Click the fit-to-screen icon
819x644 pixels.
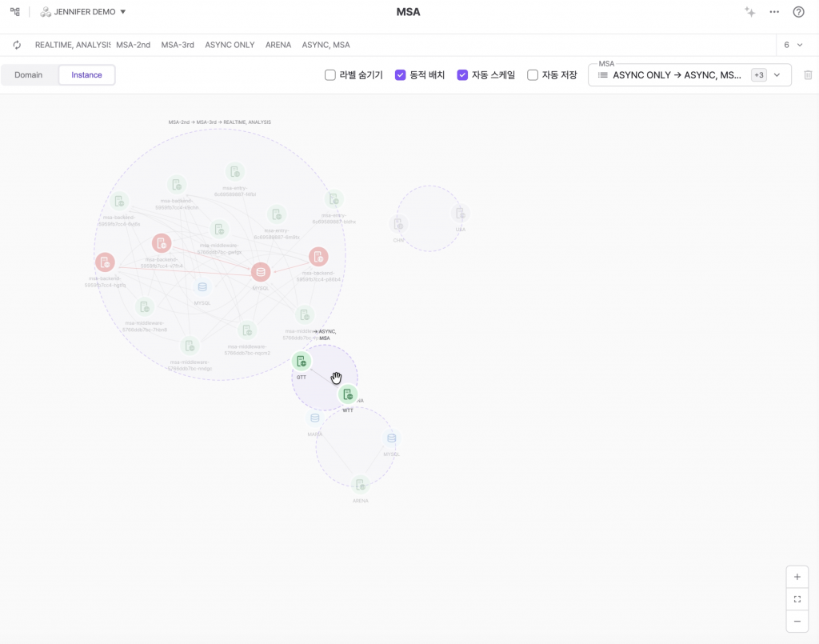click(797, 599)
